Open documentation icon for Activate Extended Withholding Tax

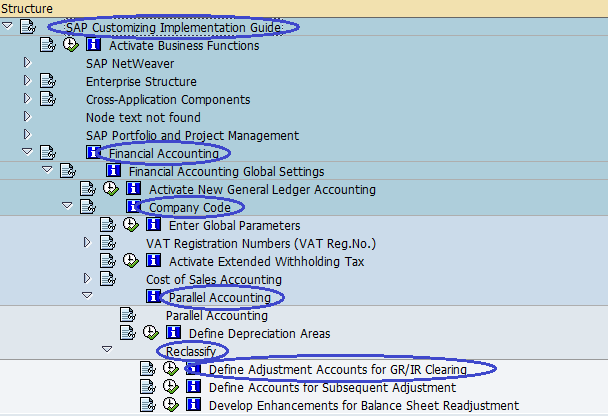(x=108, y=261)
